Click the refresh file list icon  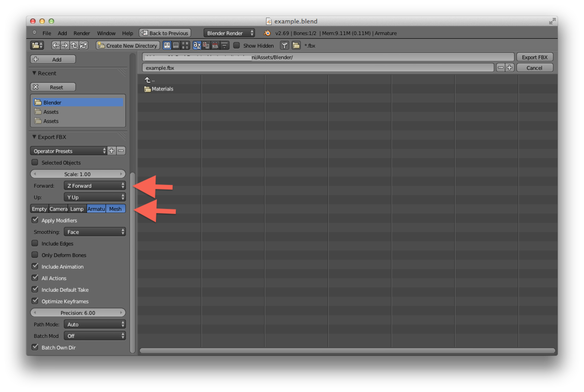(x=83, y=45)
